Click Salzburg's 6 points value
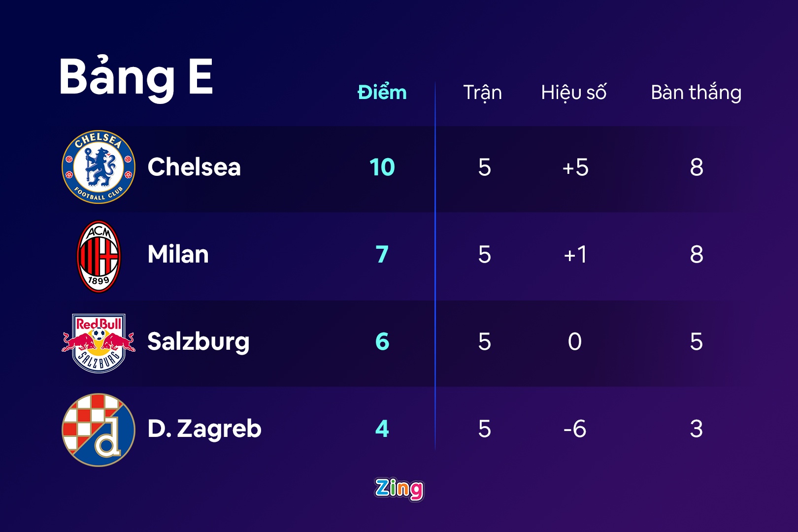 [x=382, y=341]
